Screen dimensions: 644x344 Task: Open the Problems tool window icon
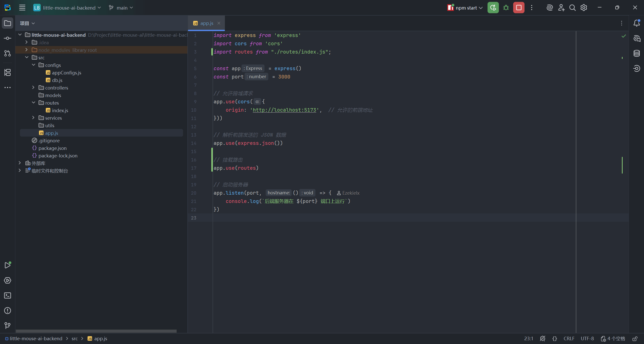point(8,311)
